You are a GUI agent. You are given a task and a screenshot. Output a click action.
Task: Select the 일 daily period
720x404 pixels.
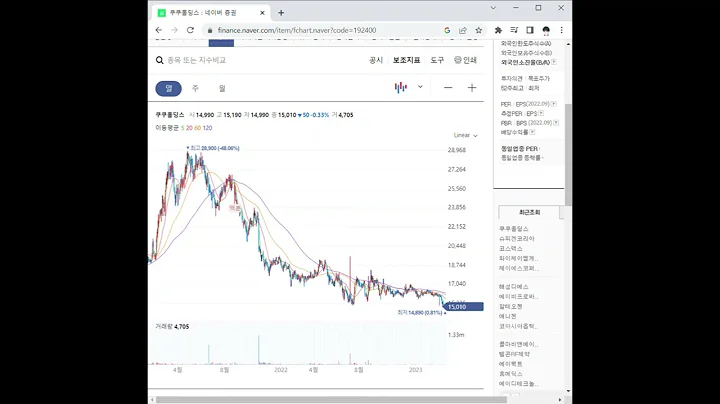[169, 88]
